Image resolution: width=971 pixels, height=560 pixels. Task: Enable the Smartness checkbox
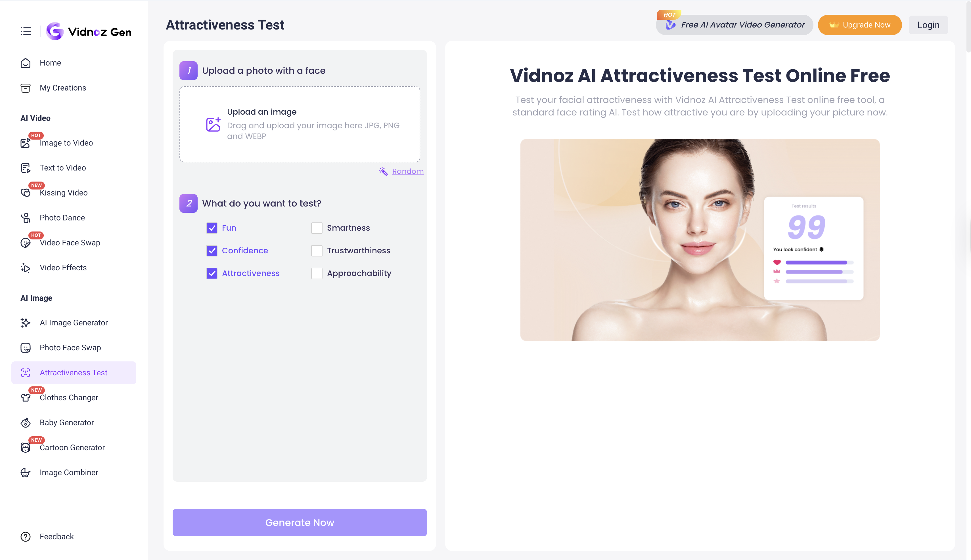click(x=316, y=228)
